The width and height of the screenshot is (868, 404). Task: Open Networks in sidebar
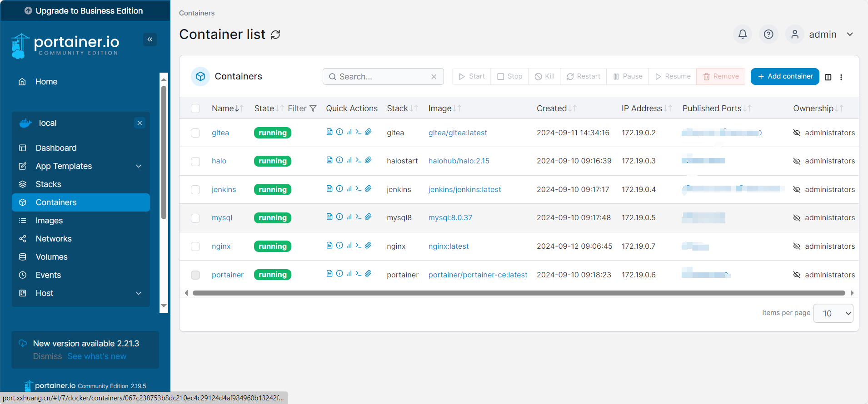coord(81,239)
